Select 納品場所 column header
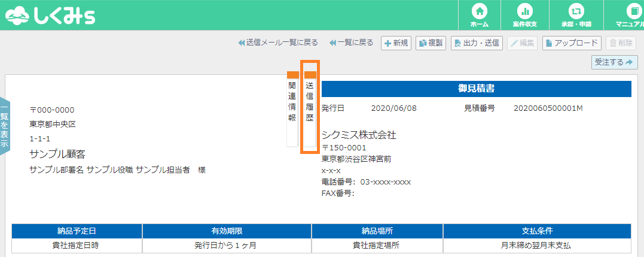 point(377,231)
